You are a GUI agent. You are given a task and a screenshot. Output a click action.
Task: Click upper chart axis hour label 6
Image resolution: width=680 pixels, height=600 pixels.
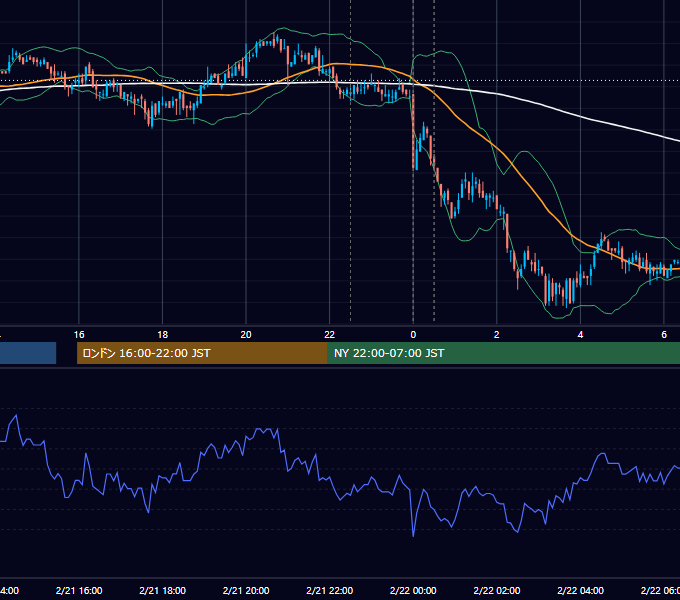pos(664,335)
